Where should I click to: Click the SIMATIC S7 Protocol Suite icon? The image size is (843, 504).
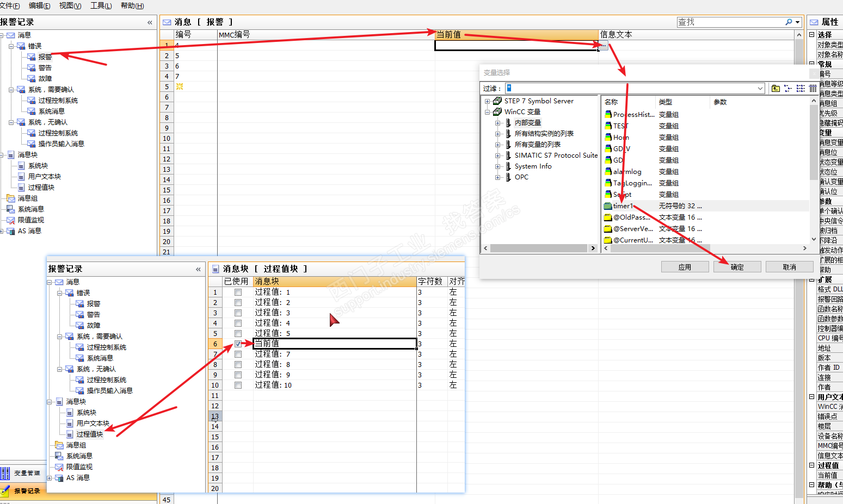[508, 155]
